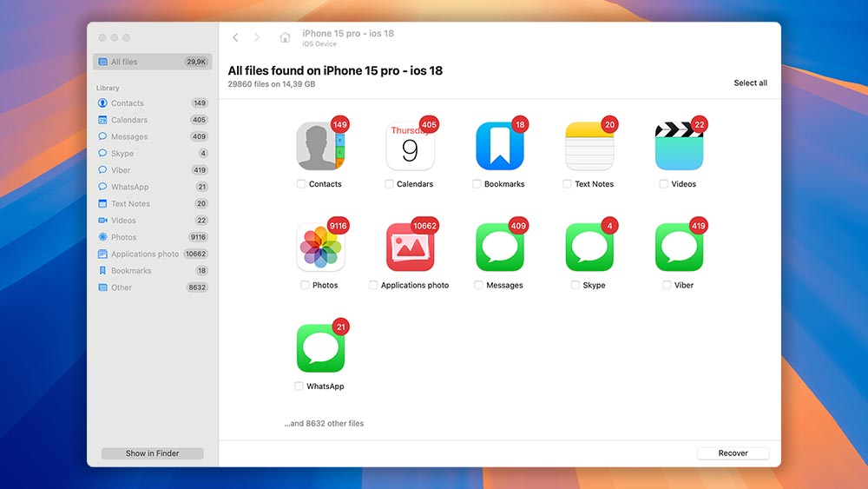The width and height of the screenshot is (868, 489).
Task: Tick the Viber checkbox
Action: (667, 285)
